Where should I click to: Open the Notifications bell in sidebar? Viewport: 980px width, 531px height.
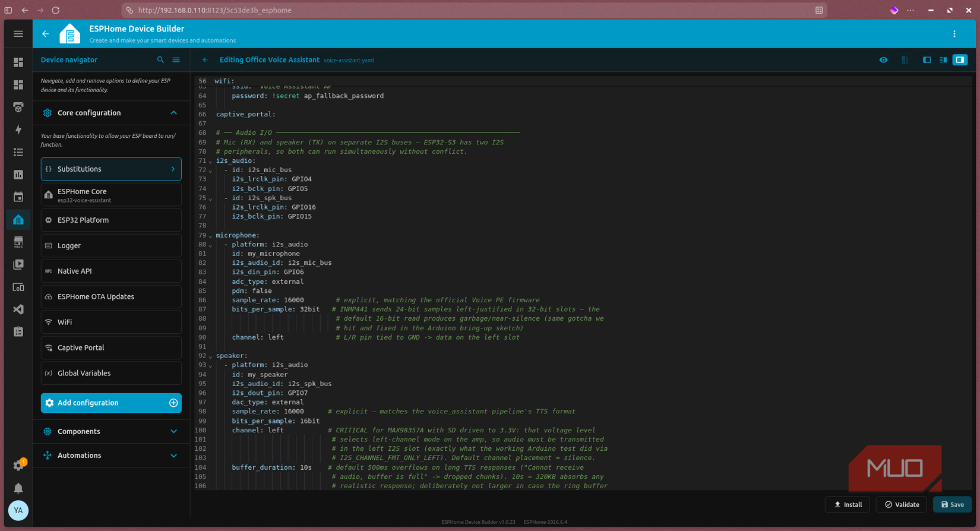tap(18, 488)
